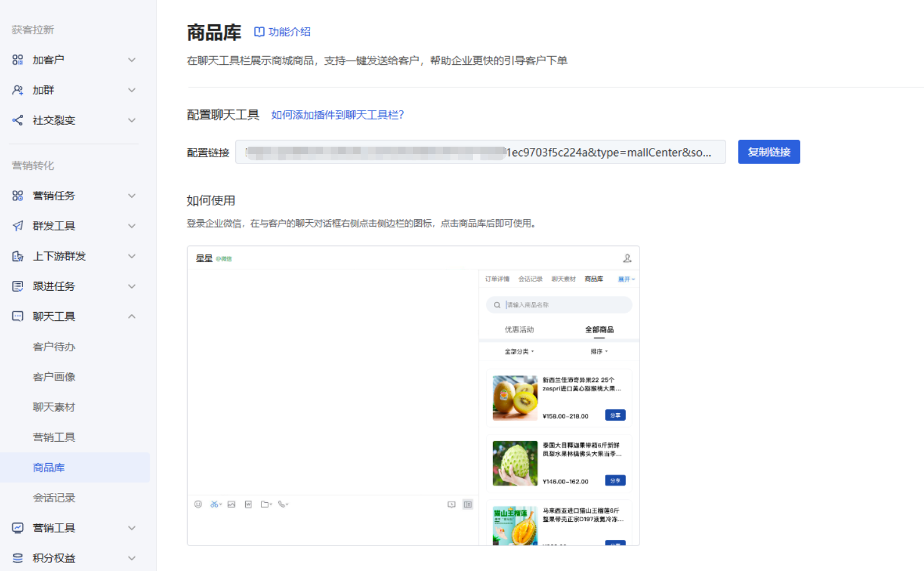
Task: Click the 上下游群发 menu label
Action: [x=59, y=256]
